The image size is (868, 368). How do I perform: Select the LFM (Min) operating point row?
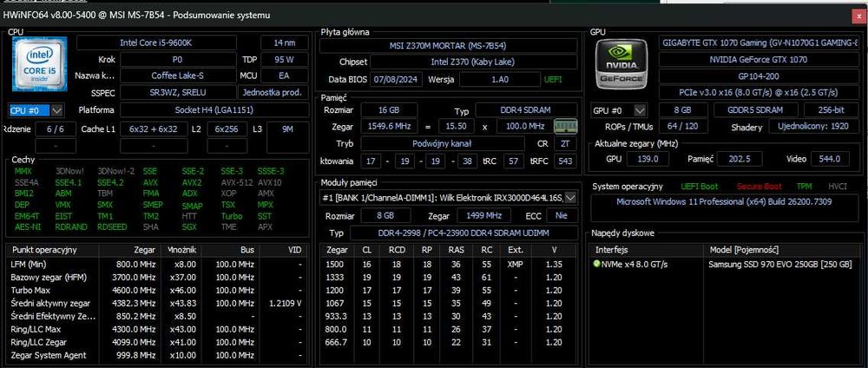point(156,265)
